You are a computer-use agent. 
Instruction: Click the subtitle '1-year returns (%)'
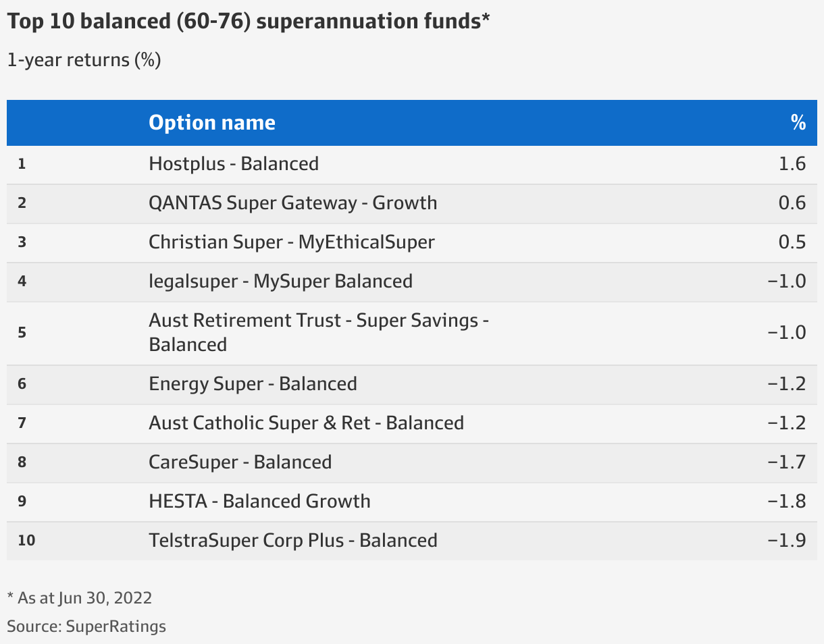point(84,60)
